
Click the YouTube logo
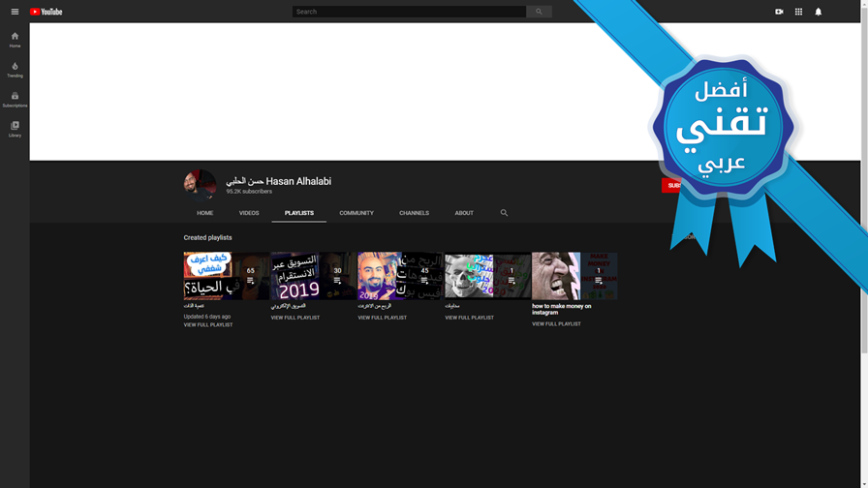point(46,12)
